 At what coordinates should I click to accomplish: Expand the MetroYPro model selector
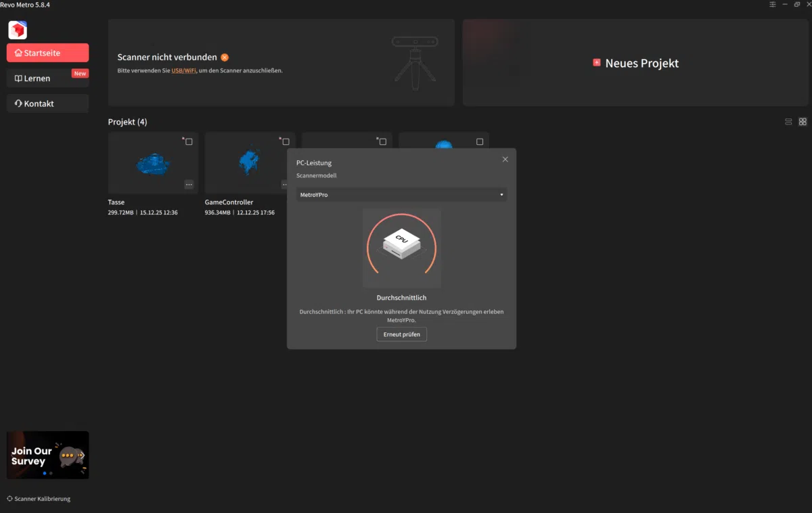[x=401, y=194]
